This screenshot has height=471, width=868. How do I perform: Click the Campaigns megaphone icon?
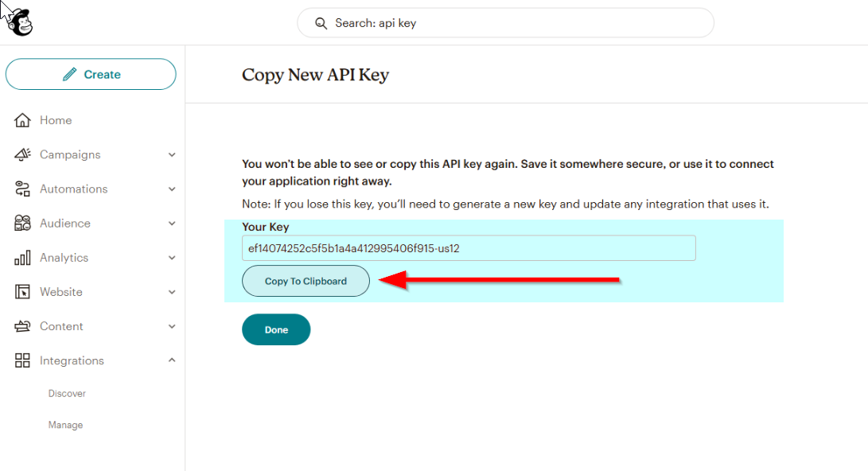pyautogui.click(x=22, y=154)
